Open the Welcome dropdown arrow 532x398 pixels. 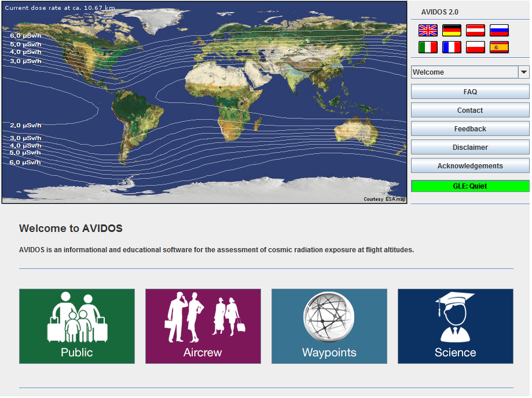[x=523, y=72]
